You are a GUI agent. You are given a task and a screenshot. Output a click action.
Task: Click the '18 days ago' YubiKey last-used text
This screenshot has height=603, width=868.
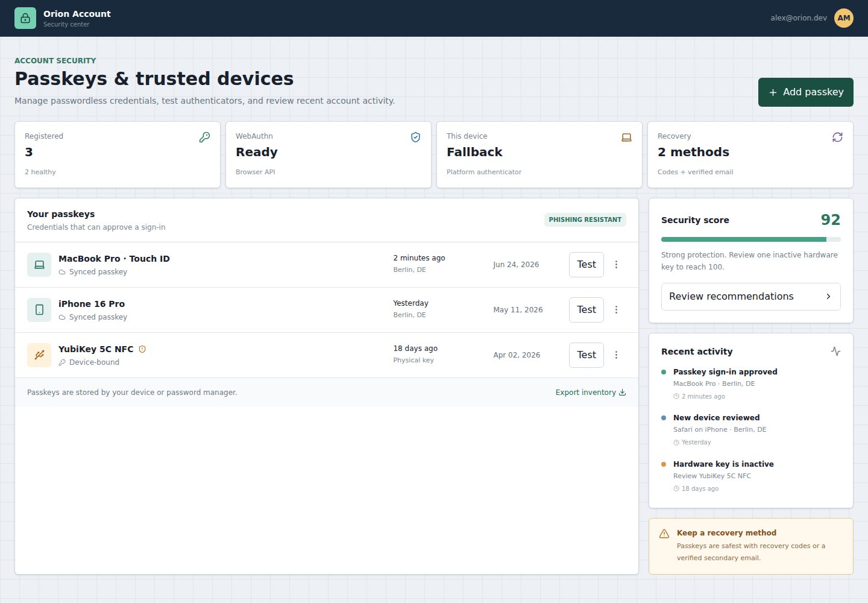coord(415,349)
